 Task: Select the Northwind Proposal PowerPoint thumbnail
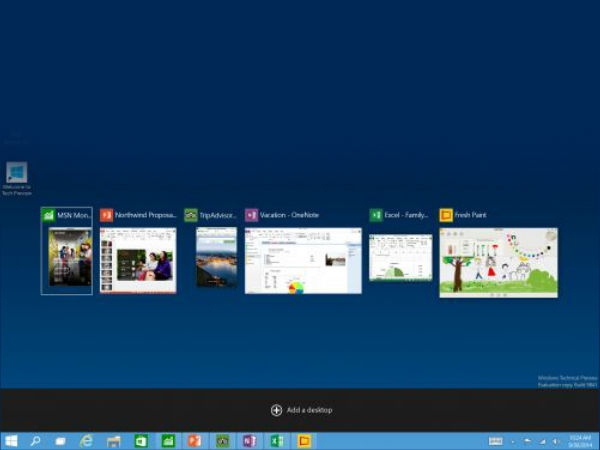pyautogui.click(x=138, y=261)
